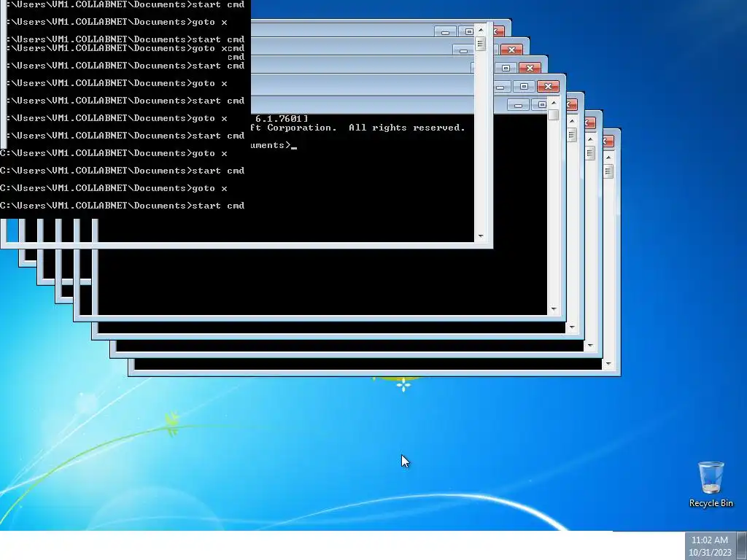Minimize the cmd window with the uppermost title bar
Image resolution: width=747 pixels, height=560 pixels.
[445, 32]
